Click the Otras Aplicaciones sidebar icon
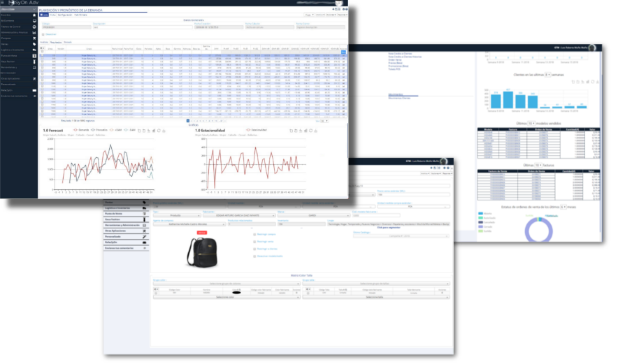This screenshot has width=618, height=364. tap(34, 78)
